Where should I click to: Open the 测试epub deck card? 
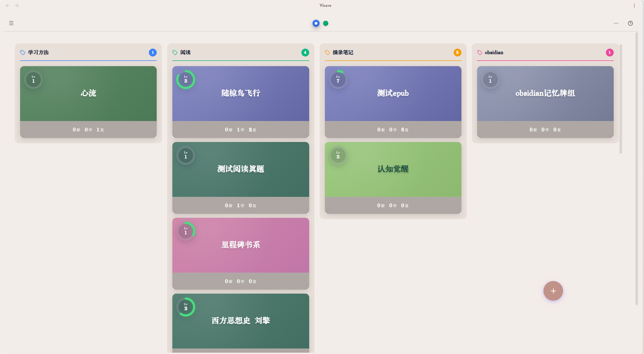pos(393,102)
